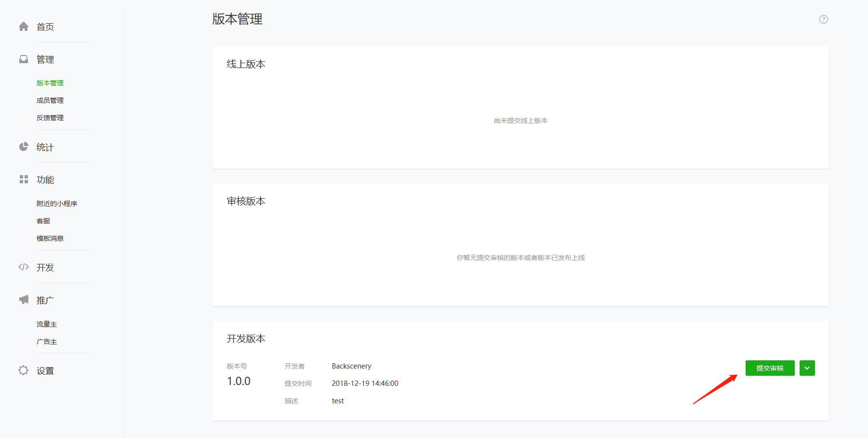Open 反馈管理 in sidebar
The width and height of the screenshot is (868, 438).
click(50, 118)
